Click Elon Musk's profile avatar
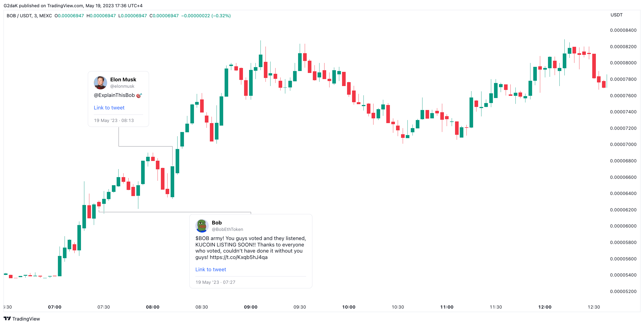The width and height of the screenshot is (644, 325). 100,82
